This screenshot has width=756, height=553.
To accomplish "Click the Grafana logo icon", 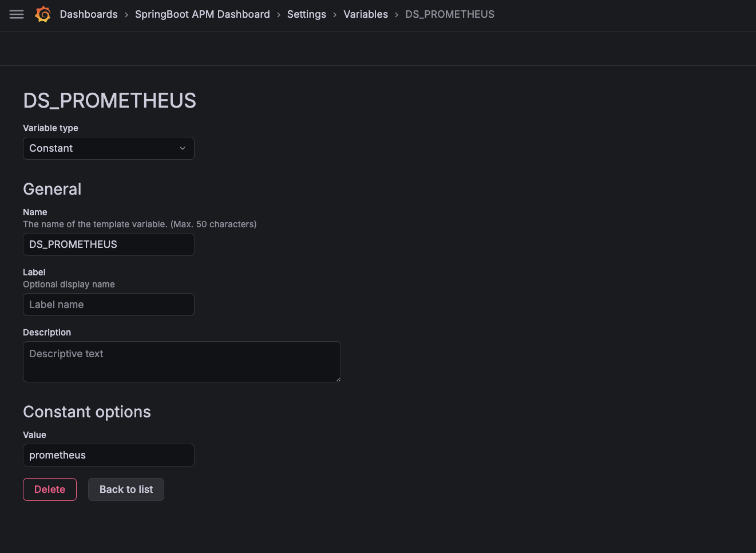I will (43, 14).
